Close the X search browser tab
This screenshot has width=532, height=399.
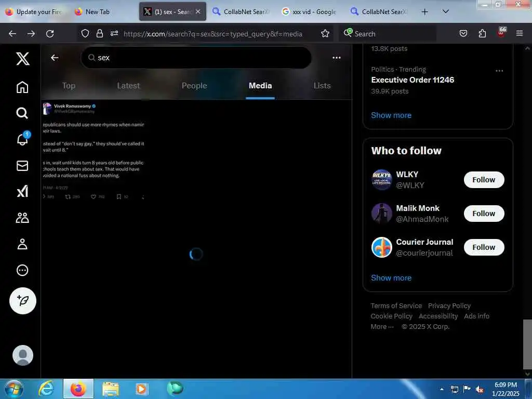[x=198, y=12]
